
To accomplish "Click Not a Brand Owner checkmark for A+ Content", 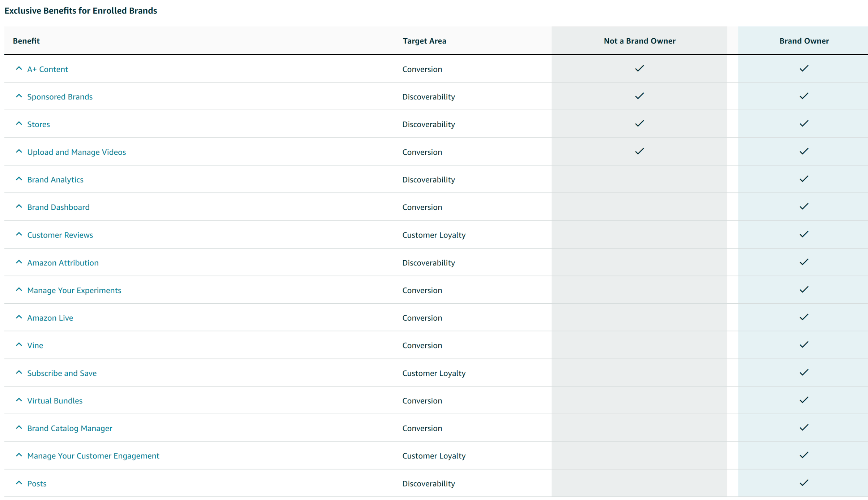I will (x=639, y=68).
